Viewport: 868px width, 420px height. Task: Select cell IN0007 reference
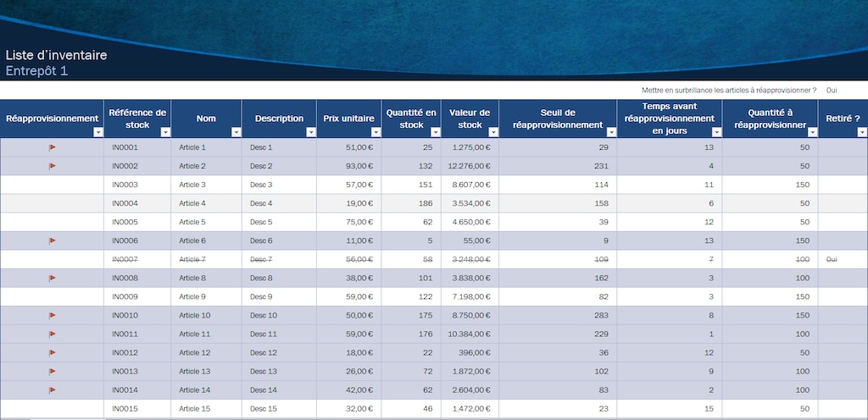coord(137,259)
